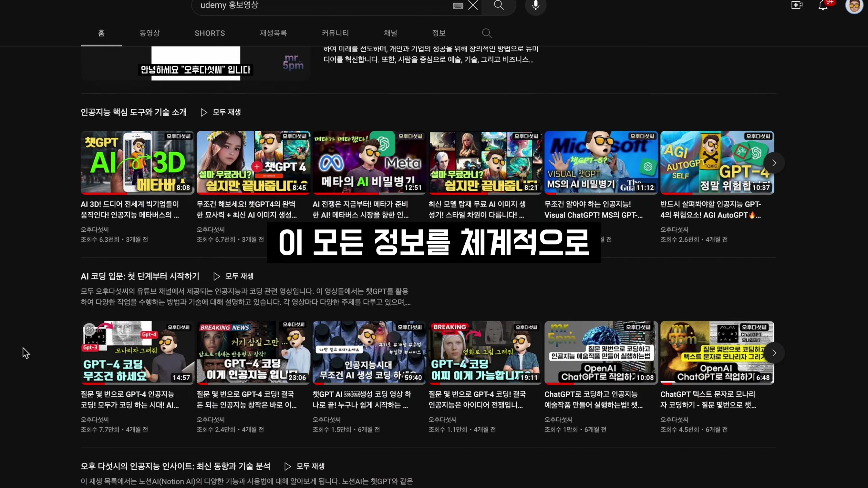Image resolution: width=868 pixels, height=488 pixels.
Task: Open the 재생목록 tab
Action: 273,33
